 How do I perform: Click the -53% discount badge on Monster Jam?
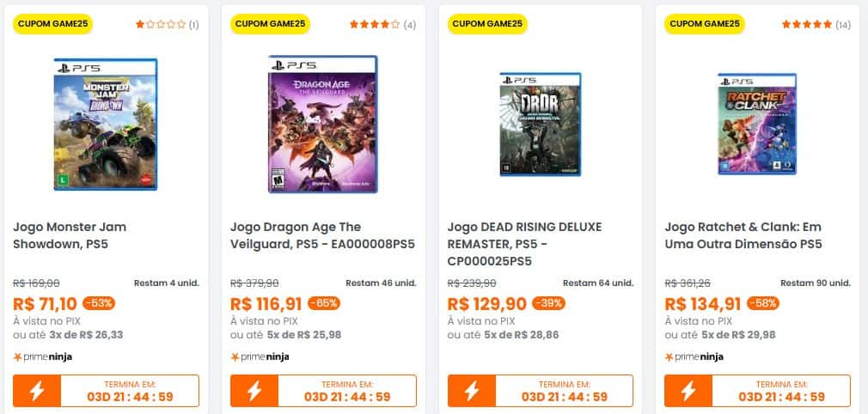coord(99,302)
